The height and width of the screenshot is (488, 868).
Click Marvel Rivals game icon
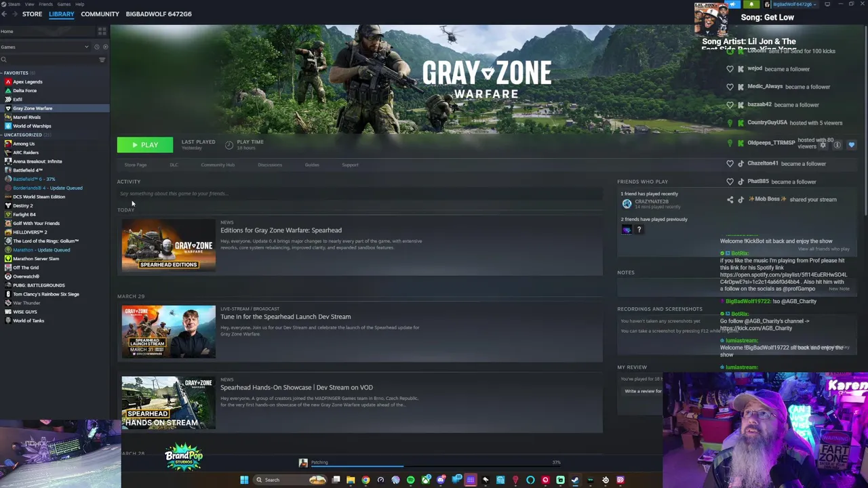8,117
